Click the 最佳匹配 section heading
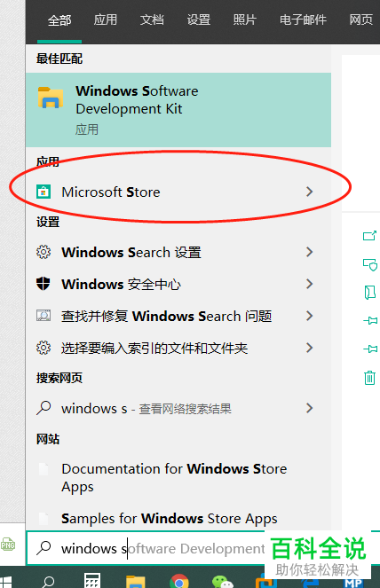This screenshot has width=380, height=588. coord(59,59)
